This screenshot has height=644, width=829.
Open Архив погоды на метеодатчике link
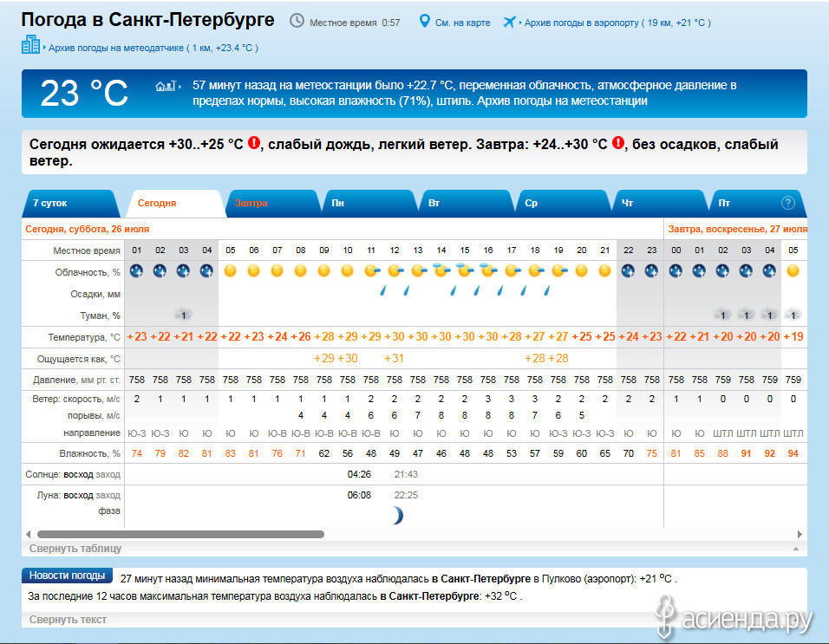click(x=153, y=48)
